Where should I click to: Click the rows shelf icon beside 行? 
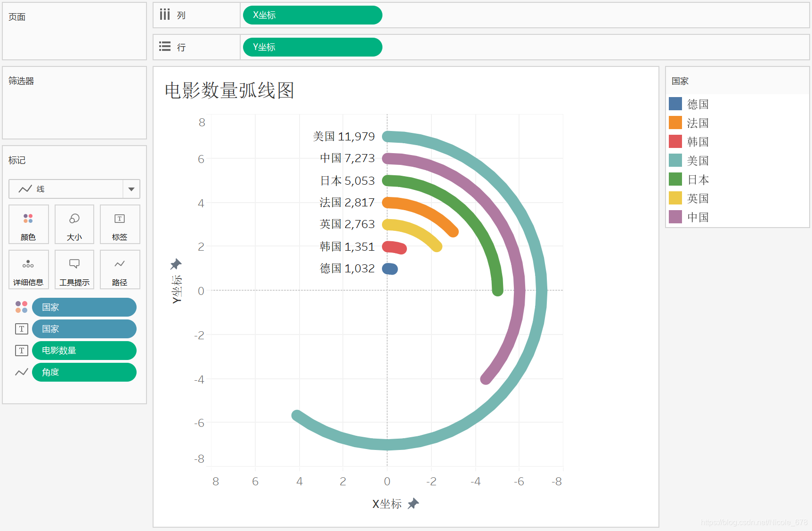pyautogui.click(x=165, y=47)
